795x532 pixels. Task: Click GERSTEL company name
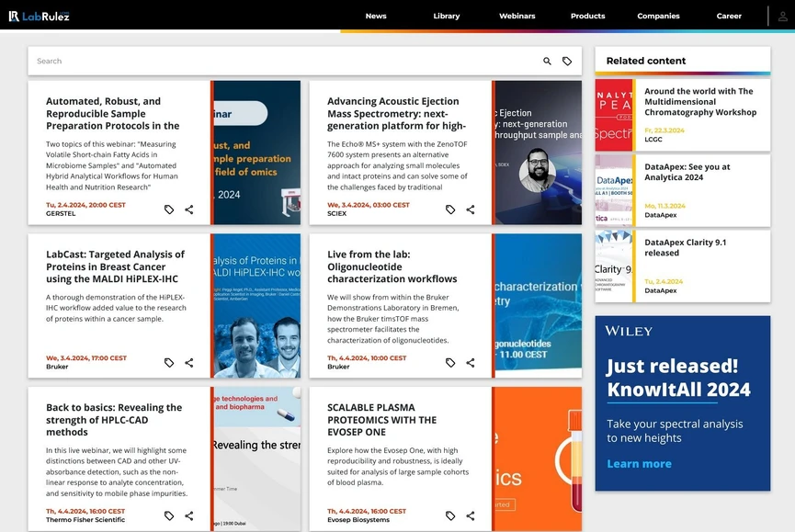coord(61,214)
